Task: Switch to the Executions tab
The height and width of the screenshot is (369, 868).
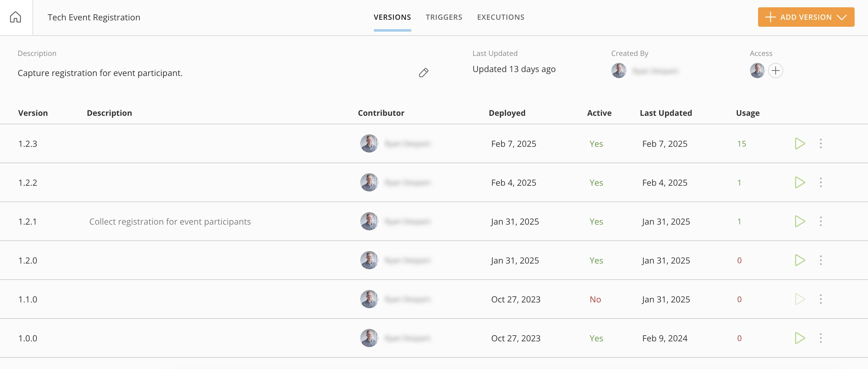Action: pyautogui.click(x=501, y=17)
